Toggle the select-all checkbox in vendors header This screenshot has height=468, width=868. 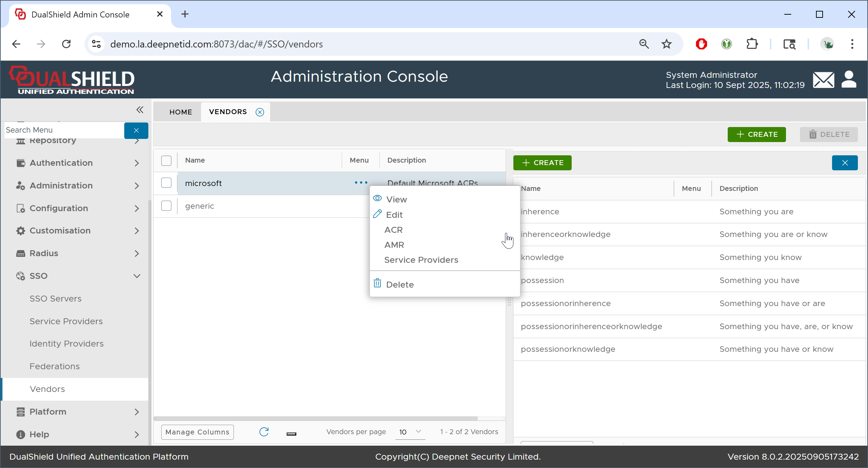tap(166, 160)
